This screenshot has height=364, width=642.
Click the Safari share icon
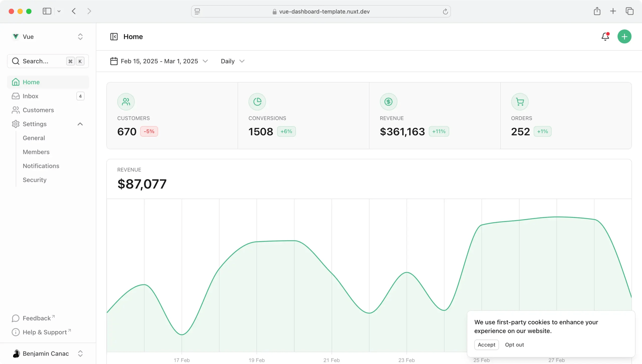tap(597, 11)
